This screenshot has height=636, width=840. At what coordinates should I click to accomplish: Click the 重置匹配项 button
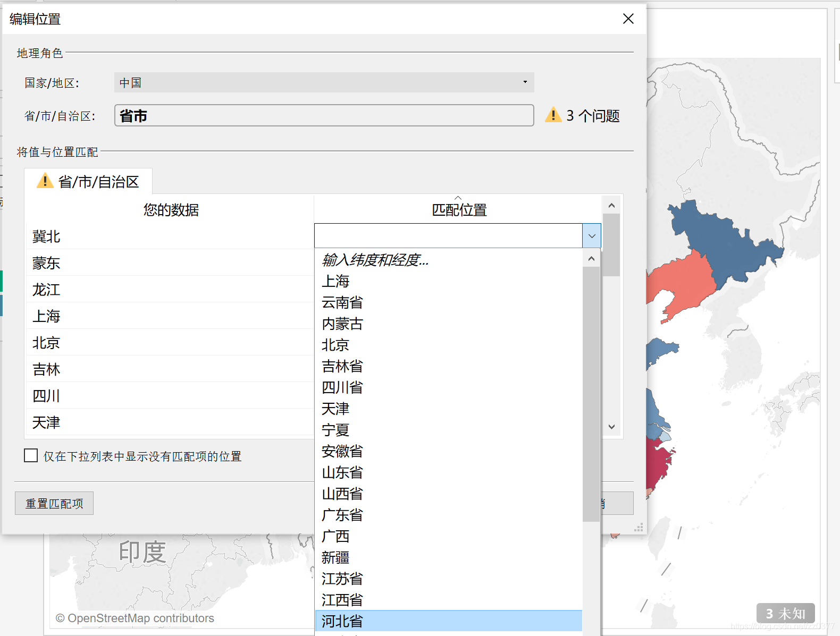click(x=54, y=503)
